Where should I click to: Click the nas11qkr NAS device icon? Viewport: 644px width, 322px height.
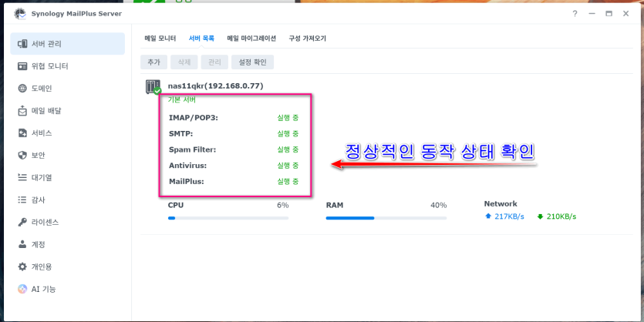tap(153, 87)
